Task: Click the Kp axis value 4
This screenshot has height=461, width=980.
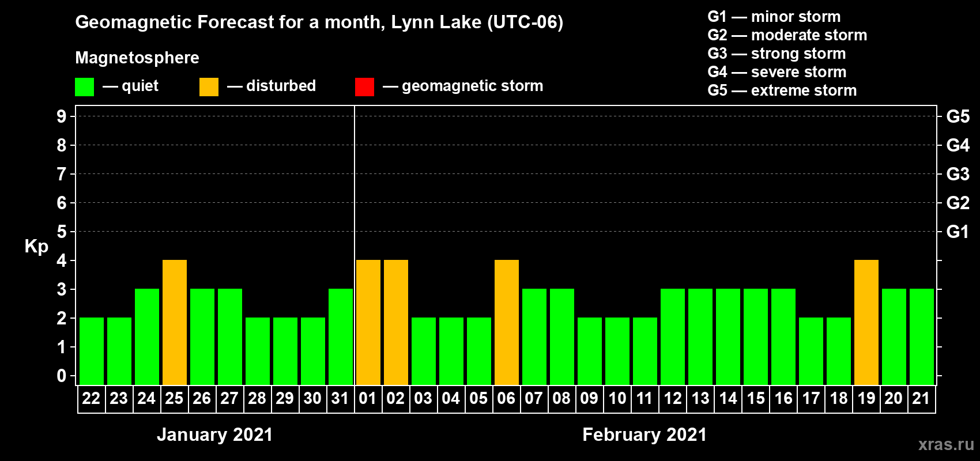Action: (62, 260)
